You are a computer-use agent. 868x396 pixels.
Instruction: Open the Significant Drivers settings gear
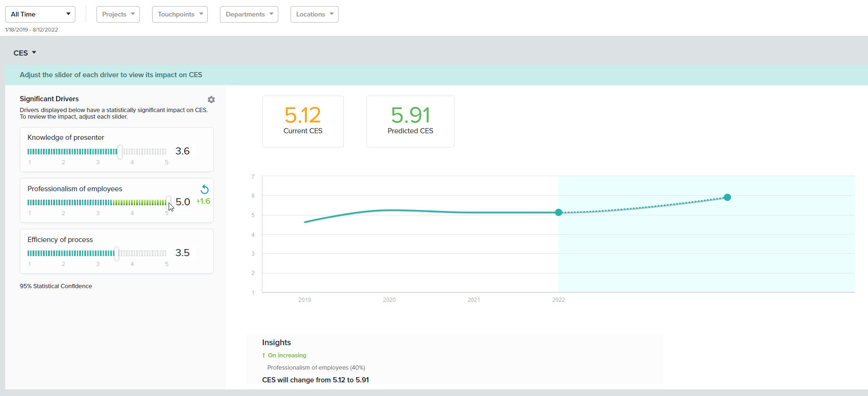point(211,99)
